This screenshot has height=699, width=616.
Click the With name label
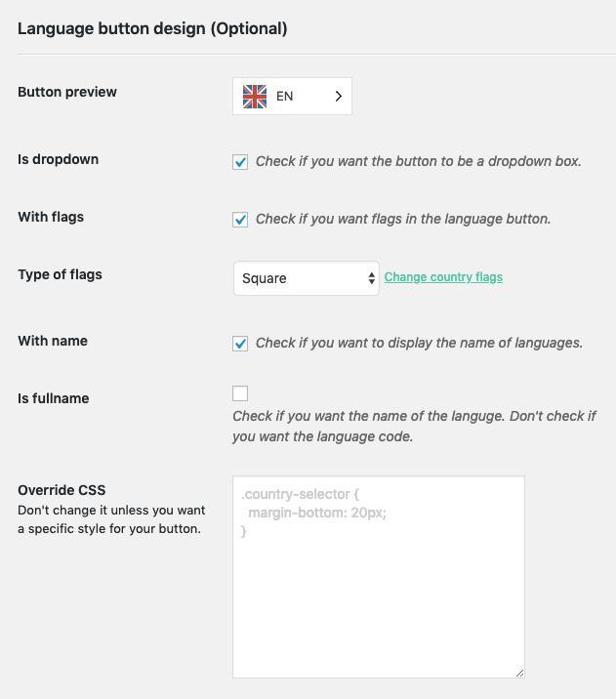click(x=53, y=341)
